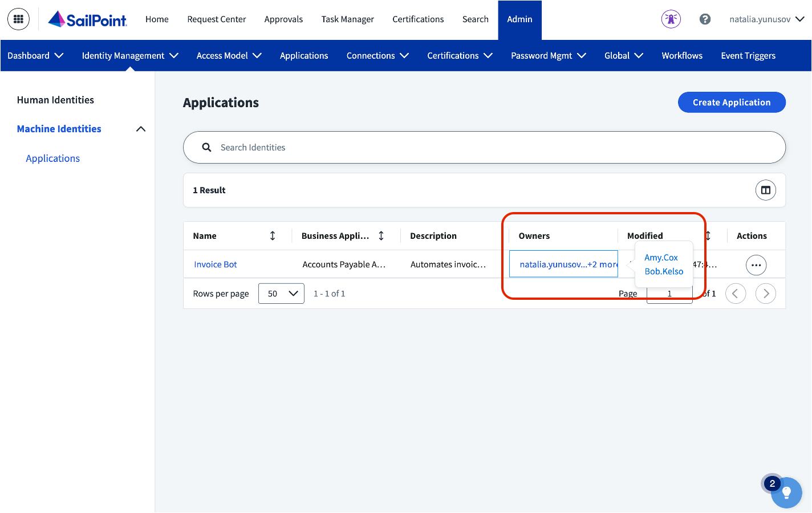Switch to the Certifications top tab

coord(418,19)
